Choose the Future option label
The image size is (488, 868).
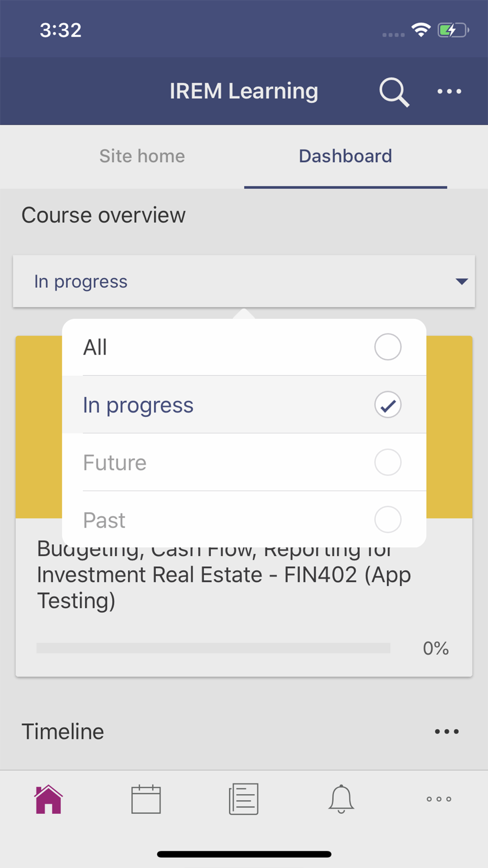(115, 463)
